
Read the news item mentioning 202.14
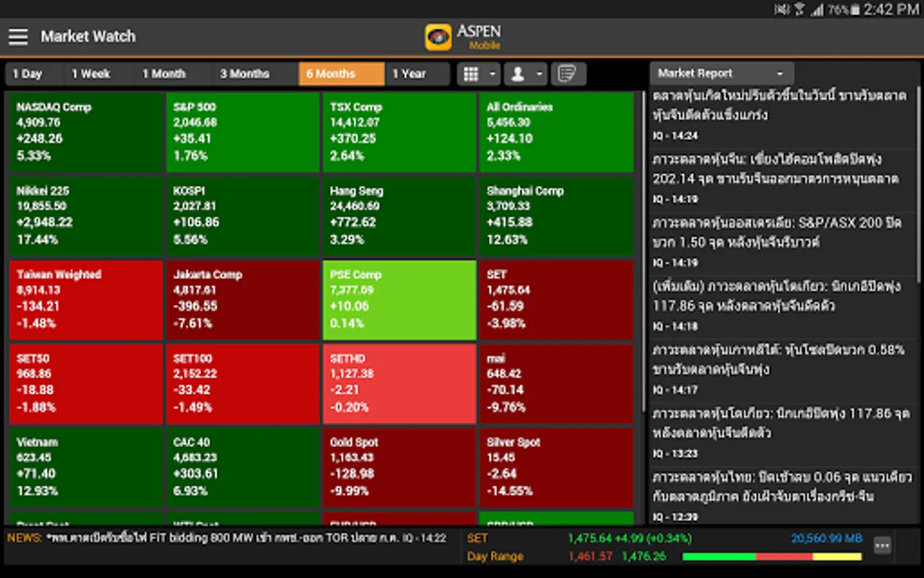783,179
